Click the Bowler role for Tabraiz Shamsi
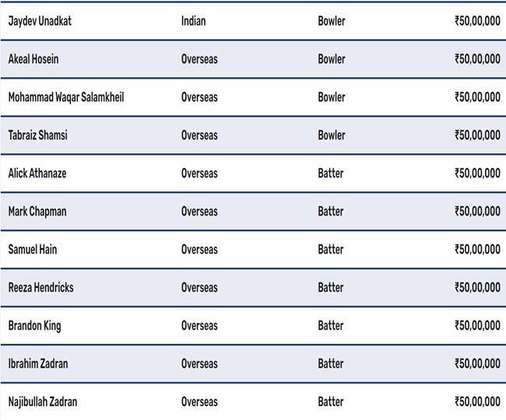This screenshot has width=506, height=420. point(332,135)
